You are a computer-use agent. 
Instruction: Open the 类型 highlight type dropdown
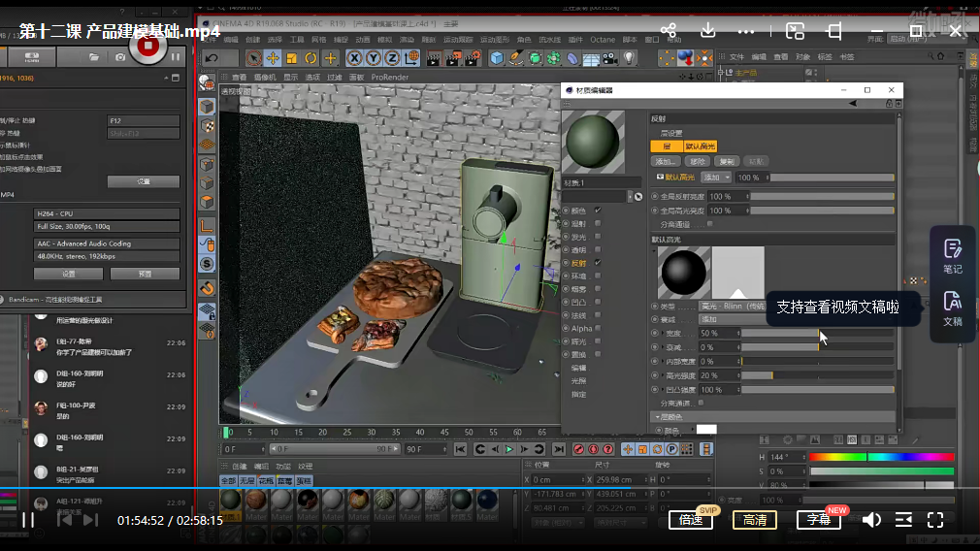click(734, 307)
